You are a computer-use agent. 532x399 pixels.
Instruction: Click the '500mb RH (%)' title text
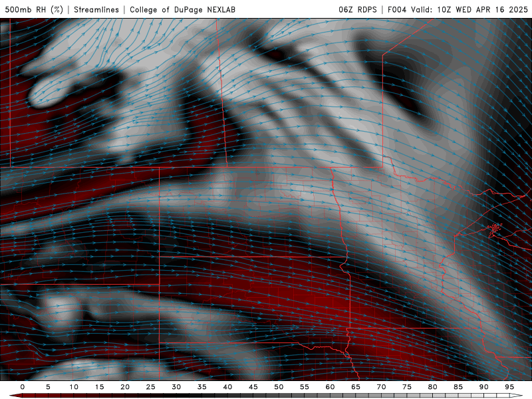pyautogui.click(x=34, y=9)
